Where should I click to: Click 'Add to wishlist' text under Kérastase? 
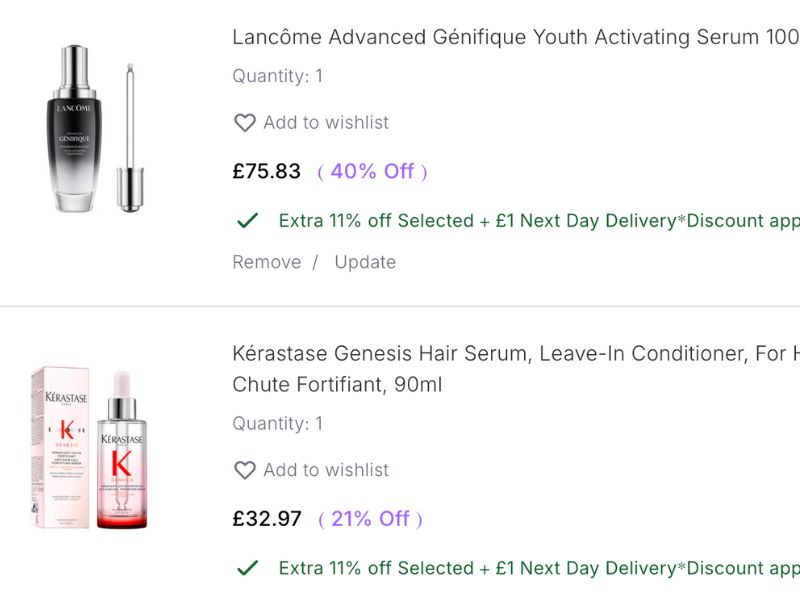click(x=326, y=470)
